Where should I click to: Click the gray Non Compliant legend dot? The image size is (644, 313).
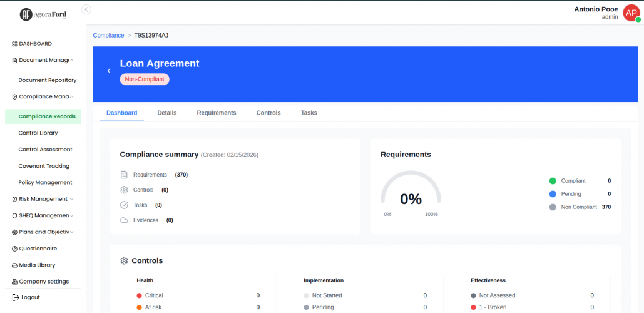(553, 207)
